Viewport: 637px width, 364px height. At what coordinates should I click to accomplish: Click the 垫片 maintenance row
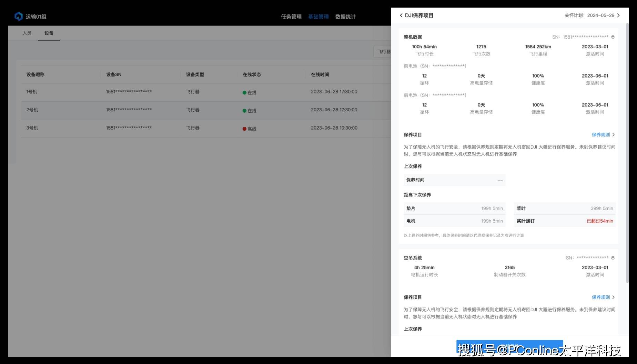(454, 209)
